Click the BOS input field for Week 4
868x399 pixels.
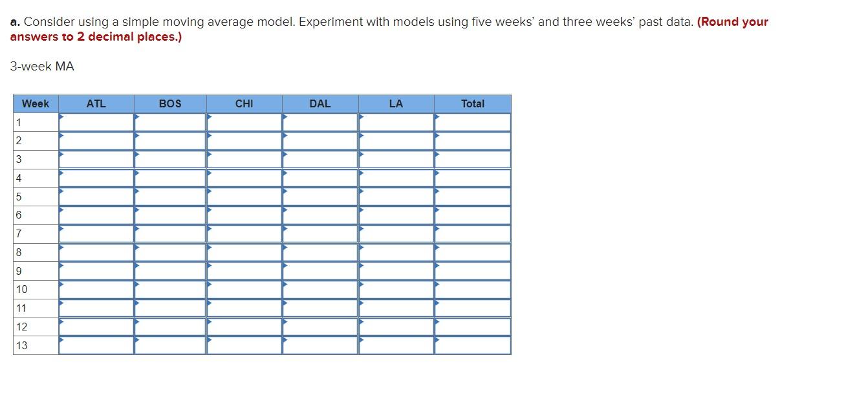coord(169,177)
